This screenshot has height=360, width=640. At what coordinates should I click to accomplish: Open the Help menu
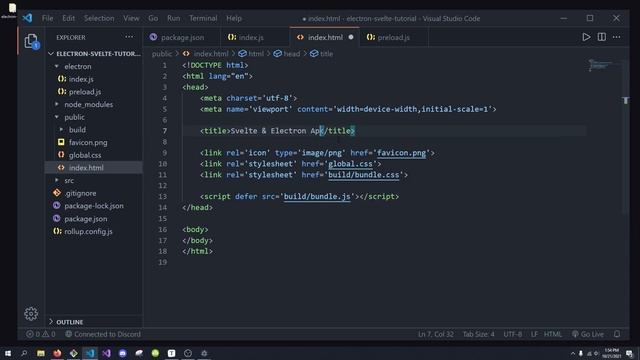(234, 18)
